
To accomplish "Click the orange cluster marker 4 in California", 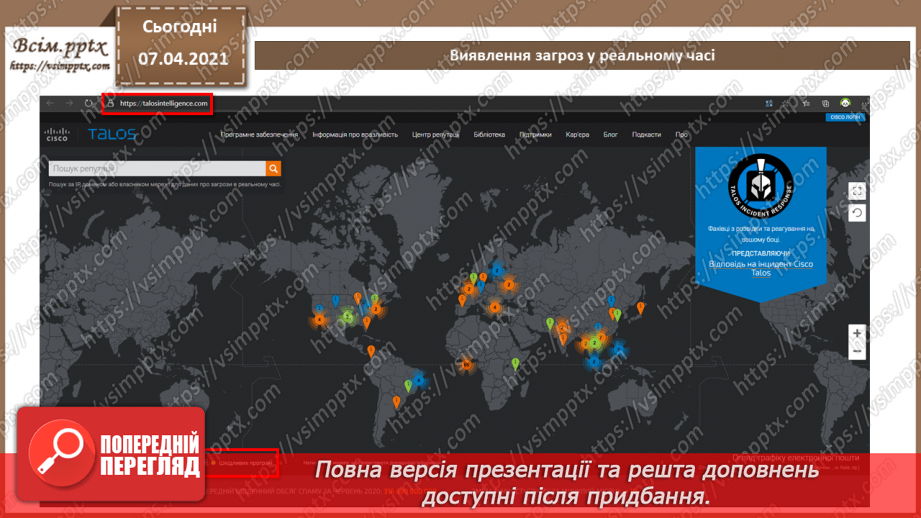I will (320, 320).
